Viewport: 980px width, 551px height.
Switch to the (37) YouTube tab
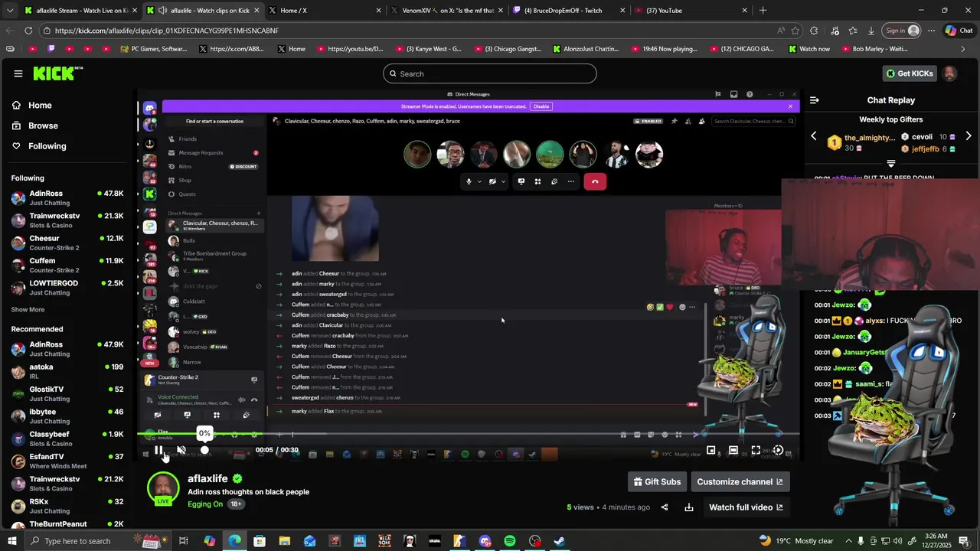pos(691,10)
